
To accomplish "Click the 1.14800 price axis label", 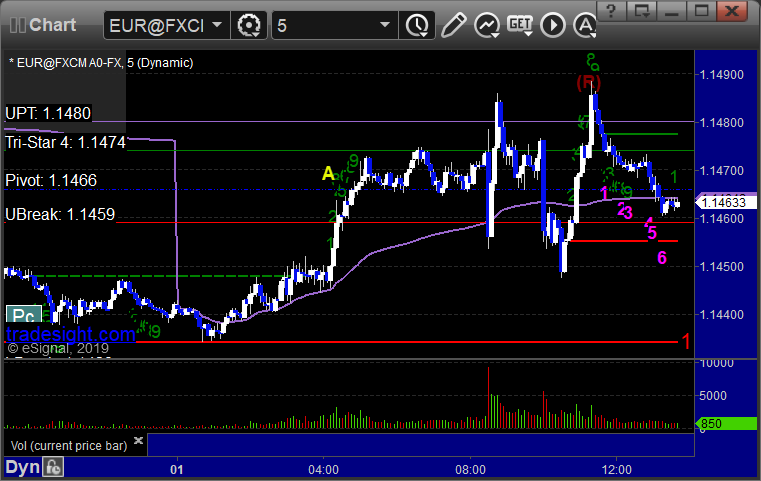I will click(722, 122).
